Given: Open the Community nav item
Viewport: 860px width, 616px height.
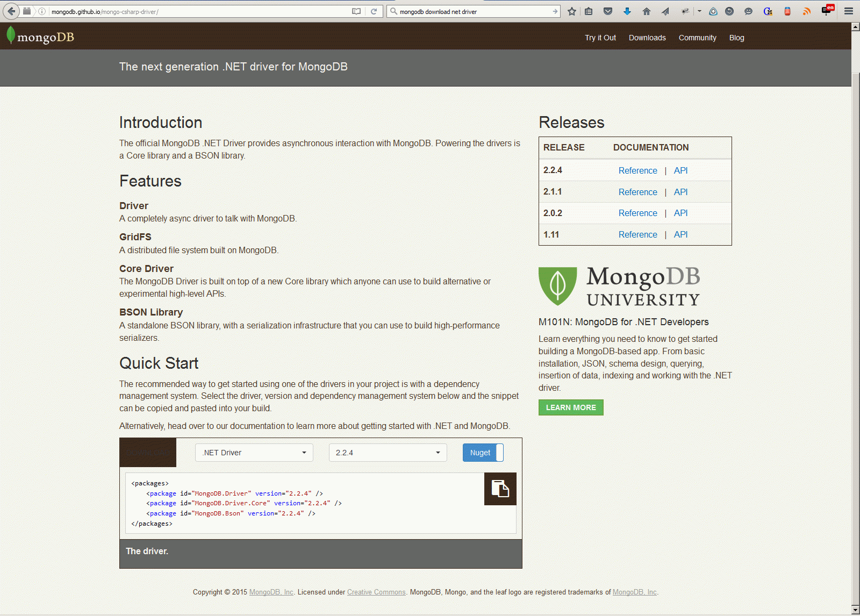Looking at the screenshot, I should click(x=697, y=38).
